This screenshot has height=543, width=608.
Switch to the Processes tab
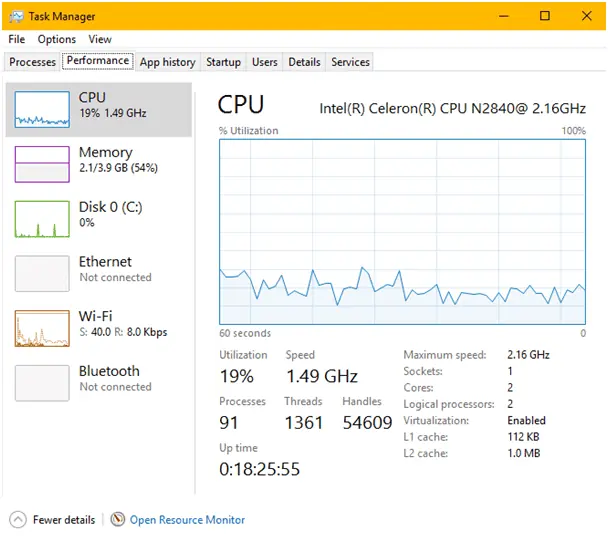[x=32, y=62]
